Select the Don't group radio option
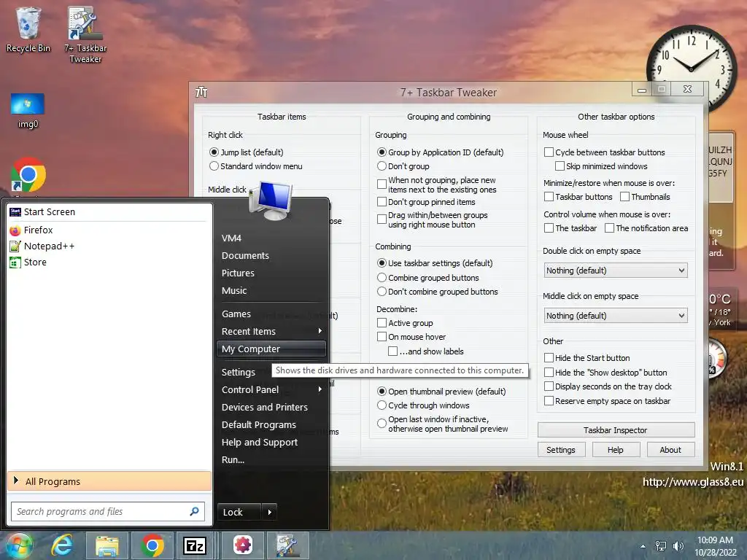Screen dimensions: 747x560 (x=382, y=166)
